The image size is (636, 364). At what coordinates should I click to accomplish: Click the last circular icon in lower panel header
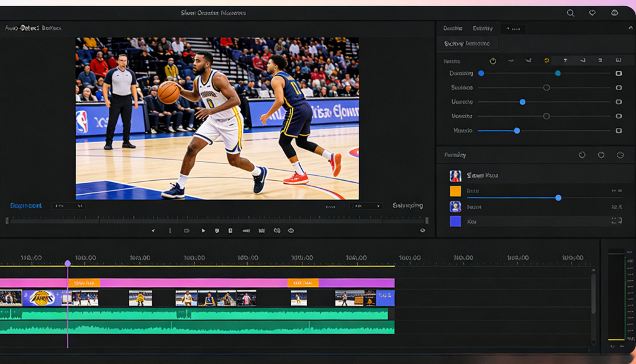(620, 155)
